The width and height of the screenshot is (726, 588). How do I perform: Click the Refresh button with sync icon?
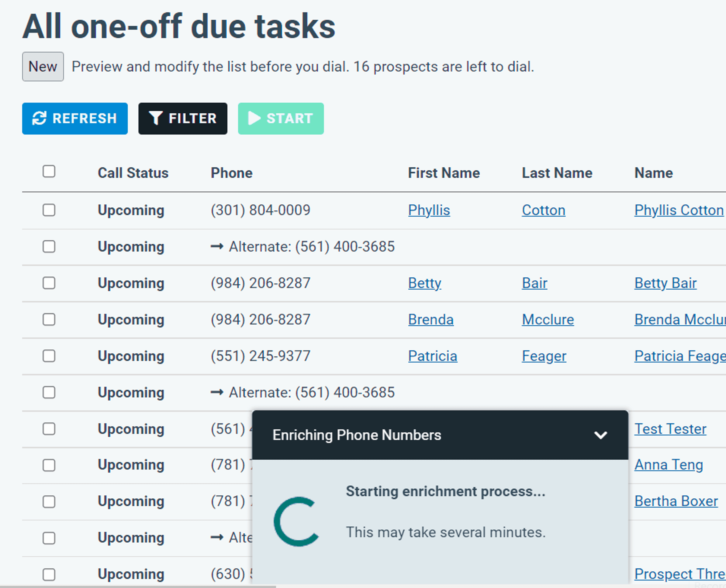tap(74, 118)
